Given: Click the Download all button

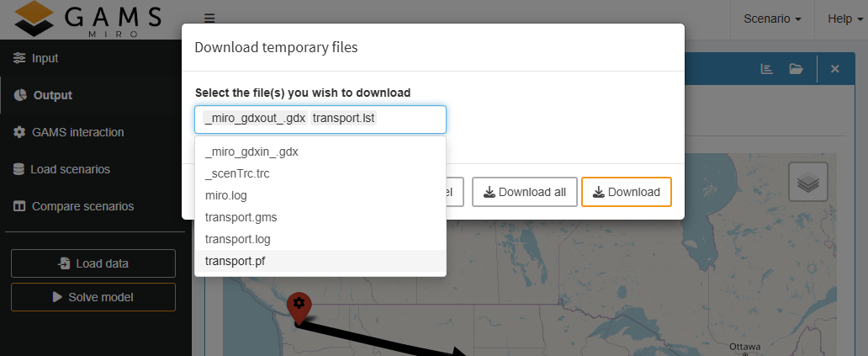Looking at the screenshot, I should (524, 192).
